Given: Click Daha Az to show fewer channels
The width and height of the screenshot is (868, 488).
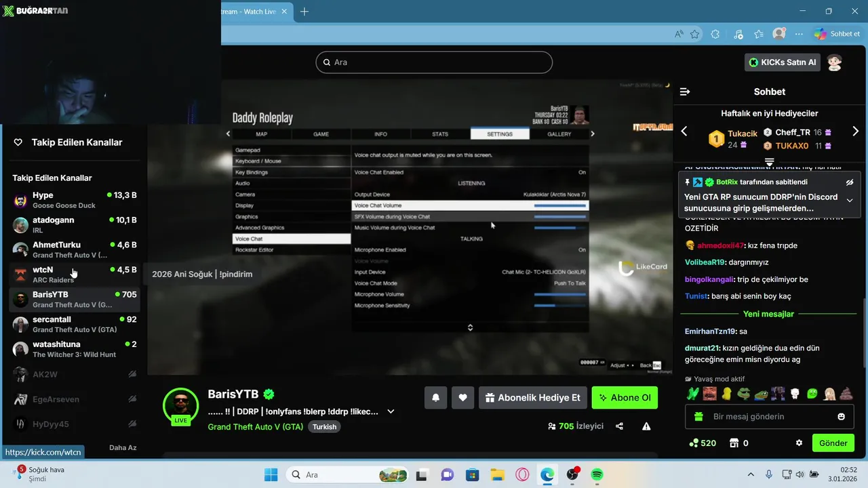Looking at the screenshot, I should (123, 448).
